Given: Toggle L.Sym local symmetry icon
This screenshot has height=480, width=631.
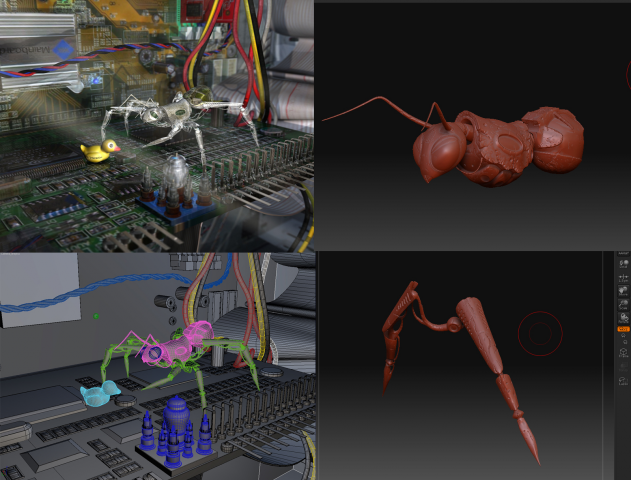Looking at the screenshot, I should pos(623,278).
